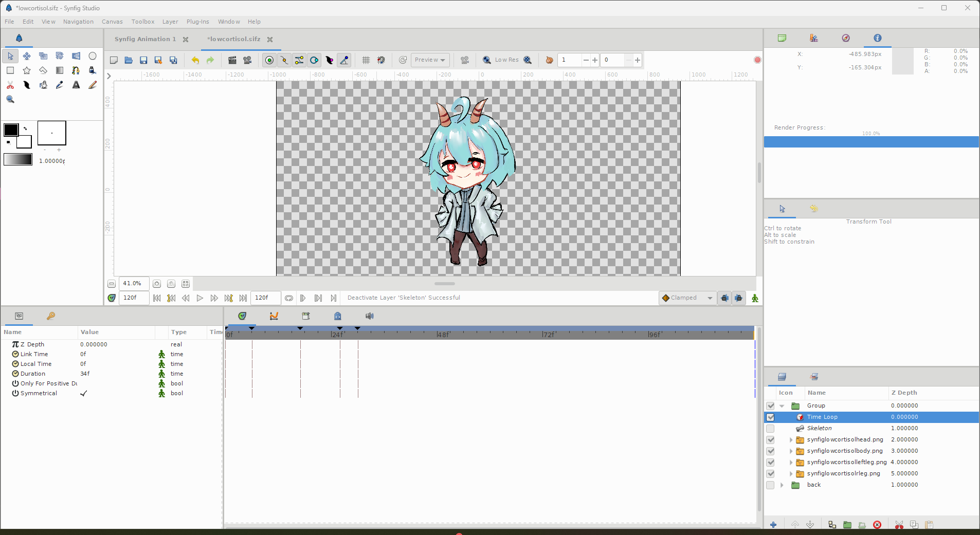
Task: Hide the synfiglowcortisolhead.png layer
Action: 770,440
